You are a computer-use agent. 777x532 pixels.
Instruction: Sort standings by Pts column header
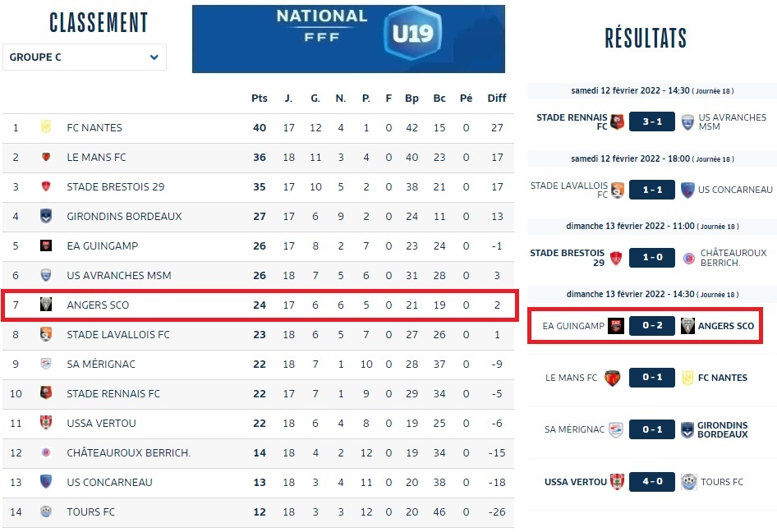click(260, 99)
